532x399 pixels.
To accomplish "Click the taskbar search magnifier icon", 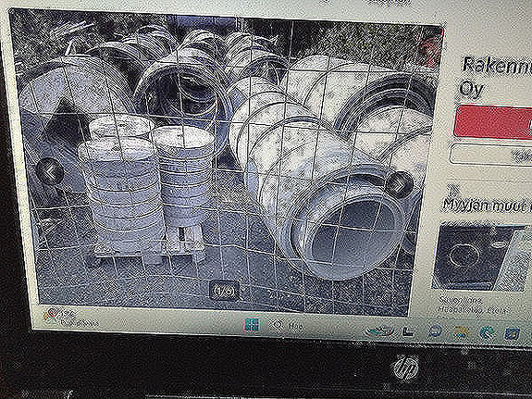I will pos(278,326).
